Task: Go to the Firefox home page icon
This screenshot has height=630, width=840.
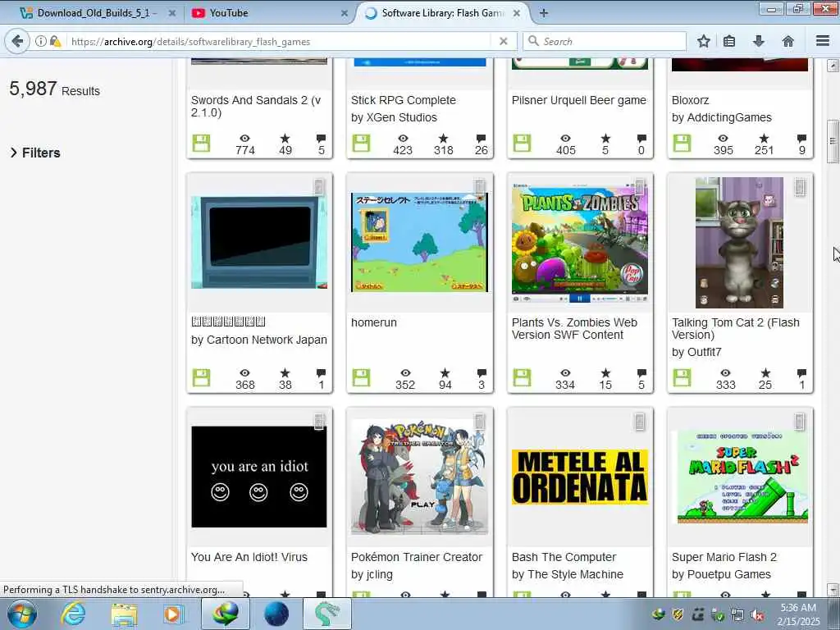Action: 788,41
